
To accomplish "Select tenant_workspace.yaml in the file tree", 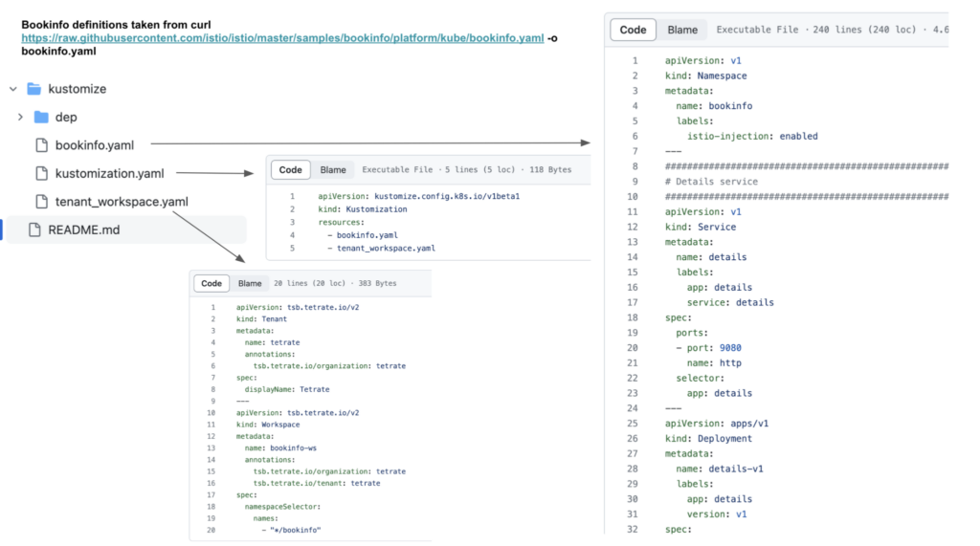I will (x=122, y=202).
